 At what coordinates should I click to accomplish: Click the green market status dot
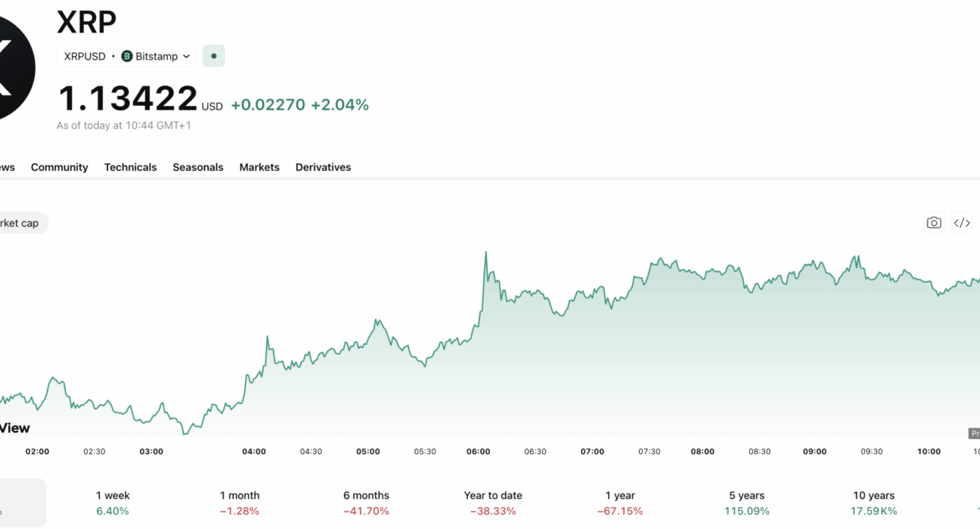(214, 56)
